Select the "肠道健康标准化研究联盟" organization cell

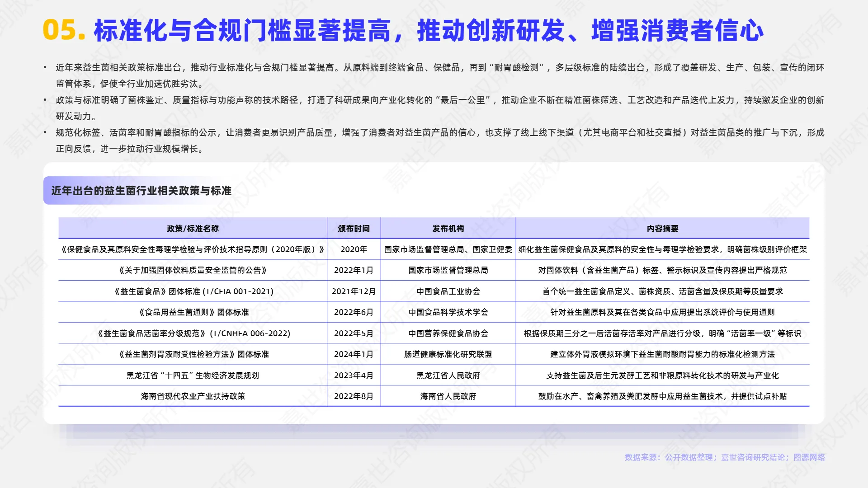(448, 354)
